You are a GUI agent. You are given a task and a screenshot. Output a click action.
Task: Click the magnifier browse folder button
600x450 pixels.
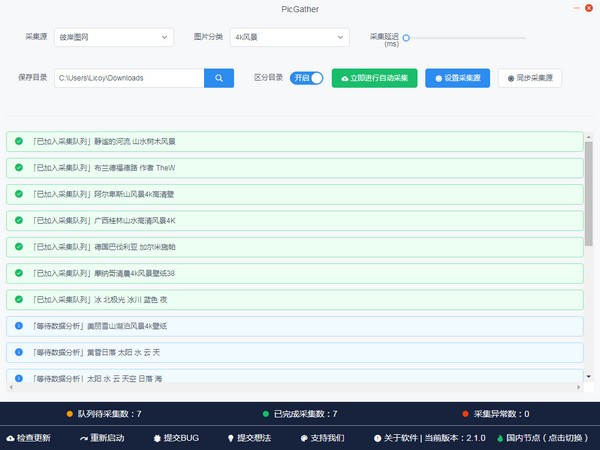coord(219,78)
